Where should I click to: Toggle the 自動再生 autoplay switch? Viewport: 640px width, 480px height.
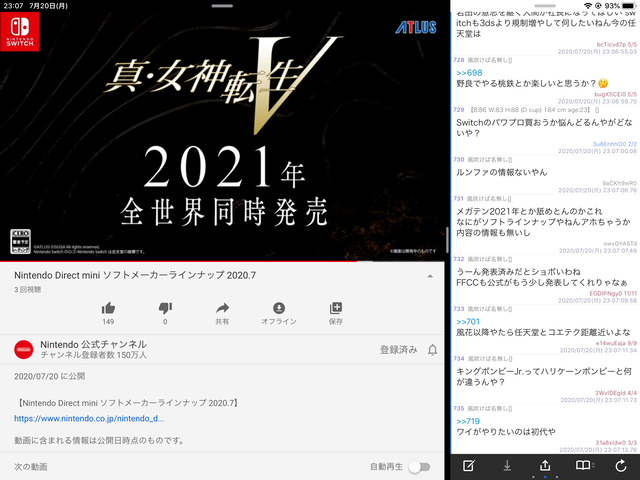tap(420, 467)
